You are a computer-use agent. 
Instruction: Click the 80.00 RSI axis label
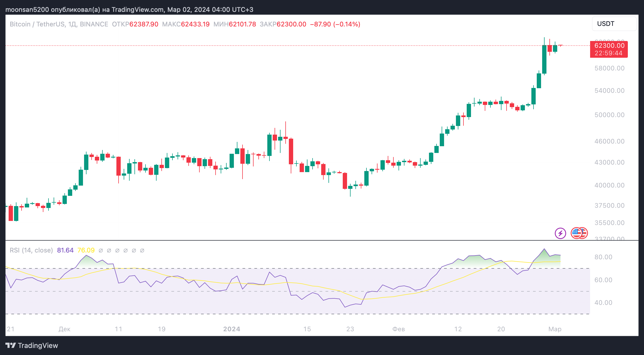[603, 257]
